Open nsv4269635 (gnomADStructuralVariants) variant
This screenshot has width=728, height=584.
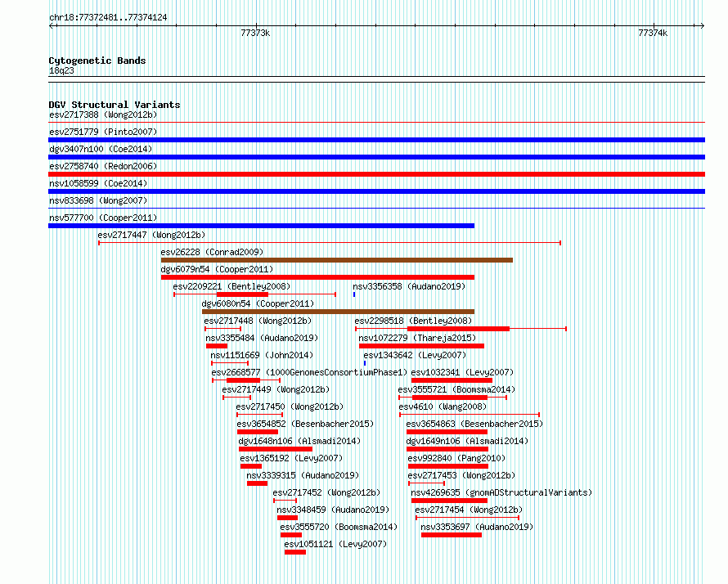pos(502,492)
